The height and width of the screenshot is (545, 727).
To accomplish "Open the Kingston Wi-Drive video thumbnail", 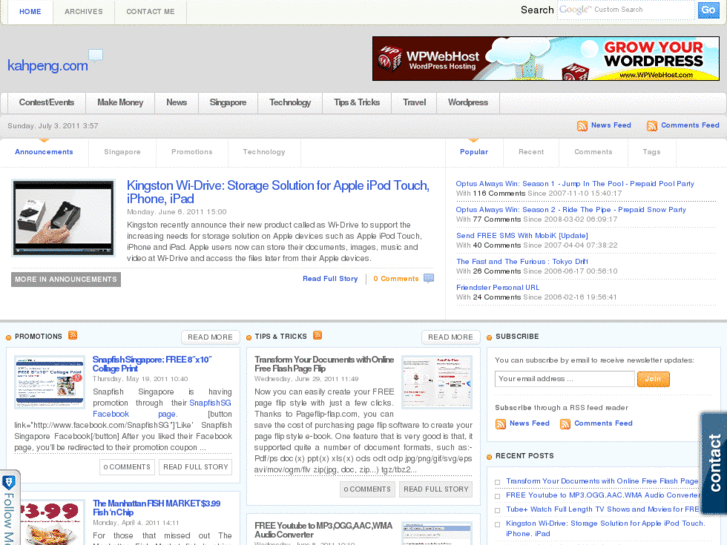I will click(x=63, y=218).
